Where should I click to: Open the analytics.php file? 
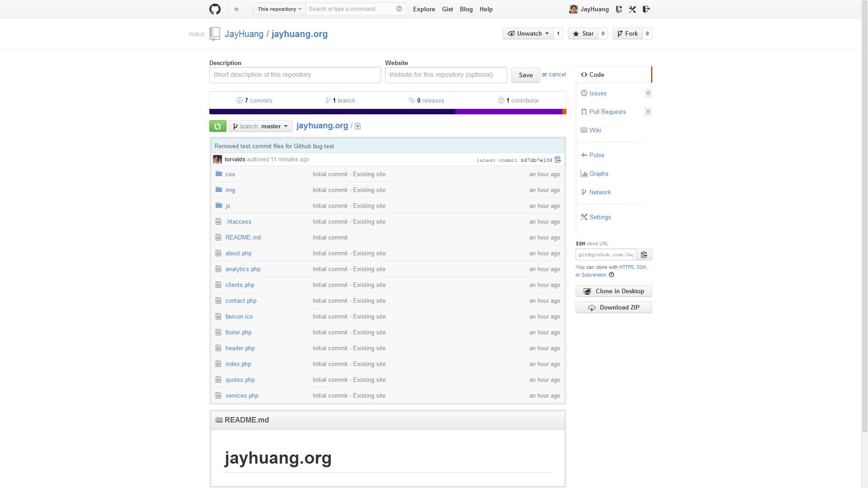(x=243, y=269)
